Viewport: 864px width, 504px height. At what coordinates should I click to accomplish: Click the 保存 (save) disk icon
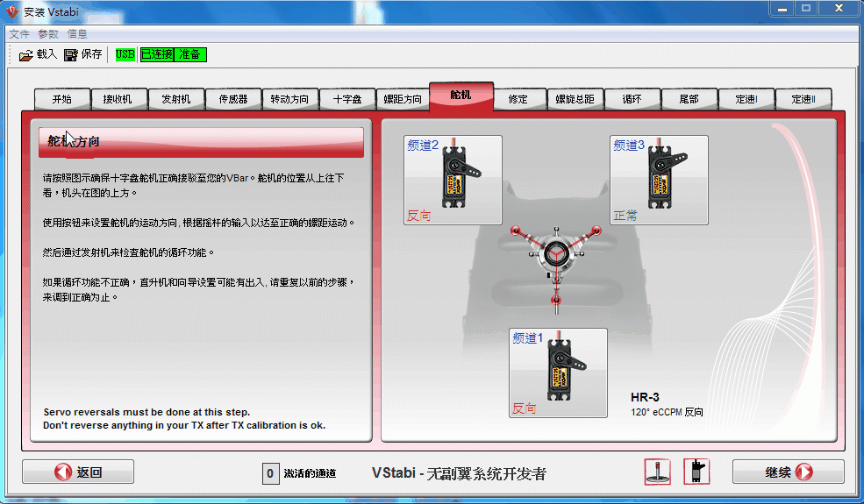tap(71, 55)
